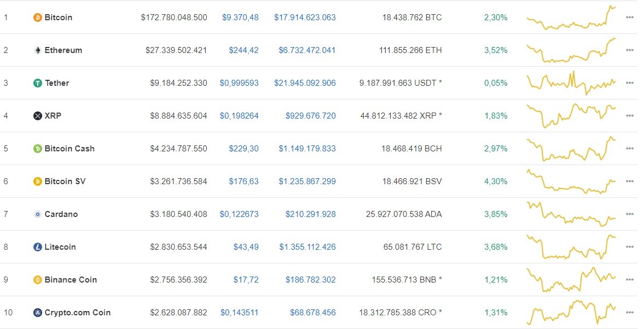
Task: Click the Bitcoin price of $9.370,48
Action: point(241,17)
